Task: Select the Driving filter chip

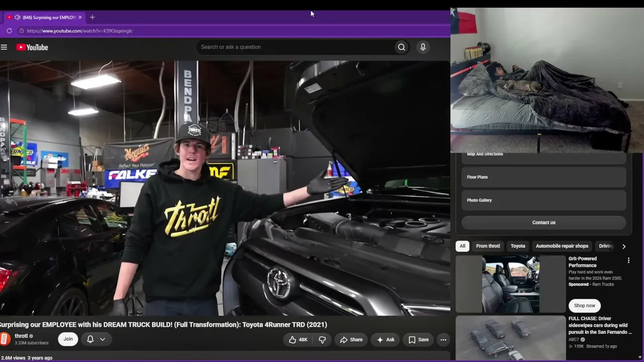Action: tap(606, 246)
